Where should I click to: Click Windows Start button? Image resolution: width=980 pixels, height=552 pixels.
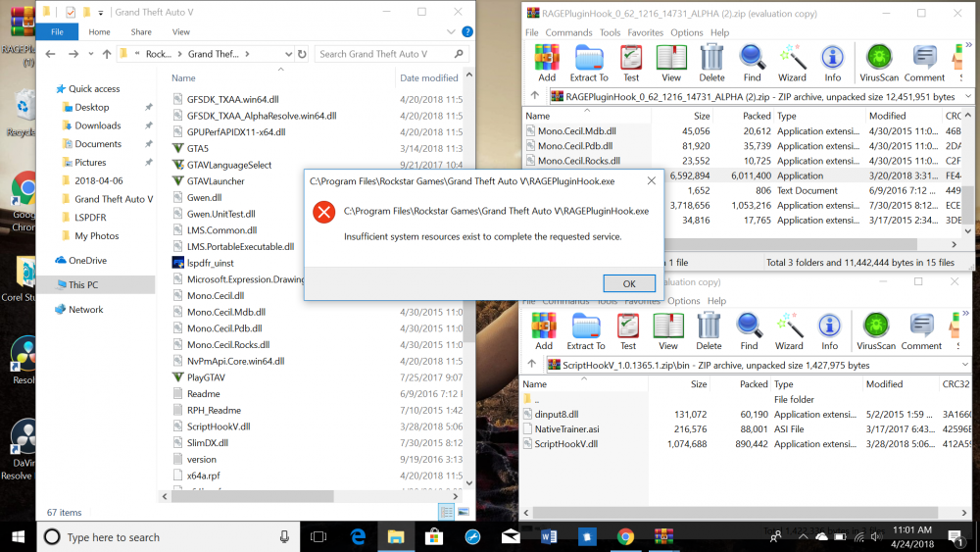coord(18,536)
